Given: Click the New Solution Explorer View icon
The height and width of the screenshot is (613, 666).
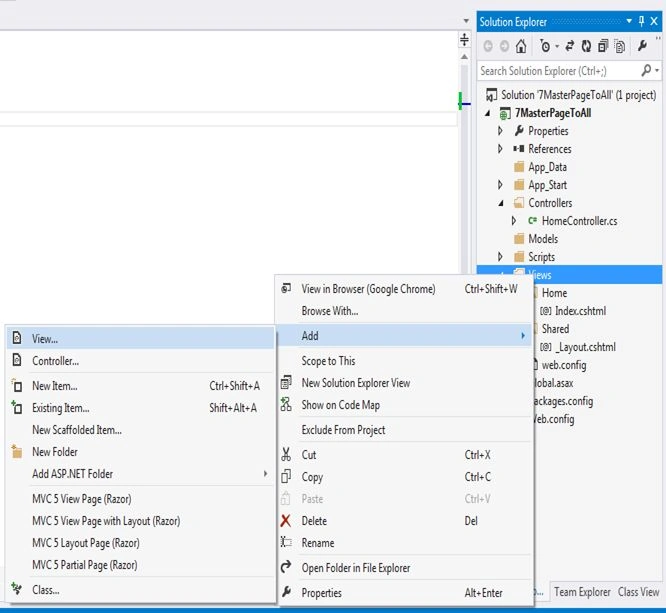Looking at the screenshot, I should (x=286, y=382).
